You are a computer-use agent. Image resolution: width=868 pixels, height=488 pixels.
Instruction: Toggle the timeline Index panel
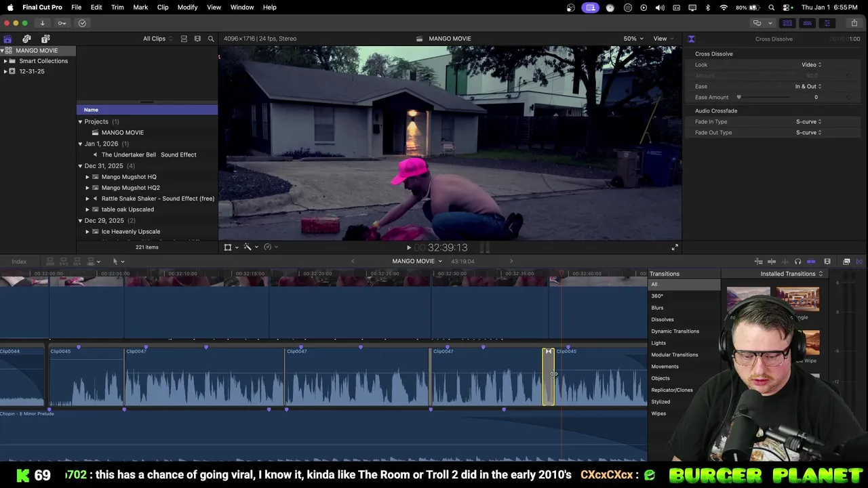click(19, 262)
